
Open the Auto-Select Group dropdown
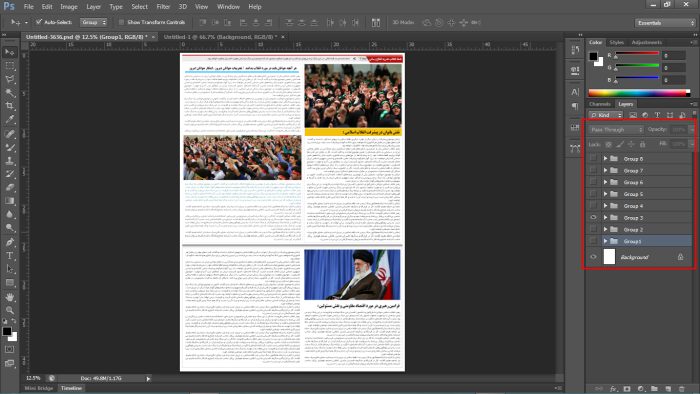click(94, 22)
